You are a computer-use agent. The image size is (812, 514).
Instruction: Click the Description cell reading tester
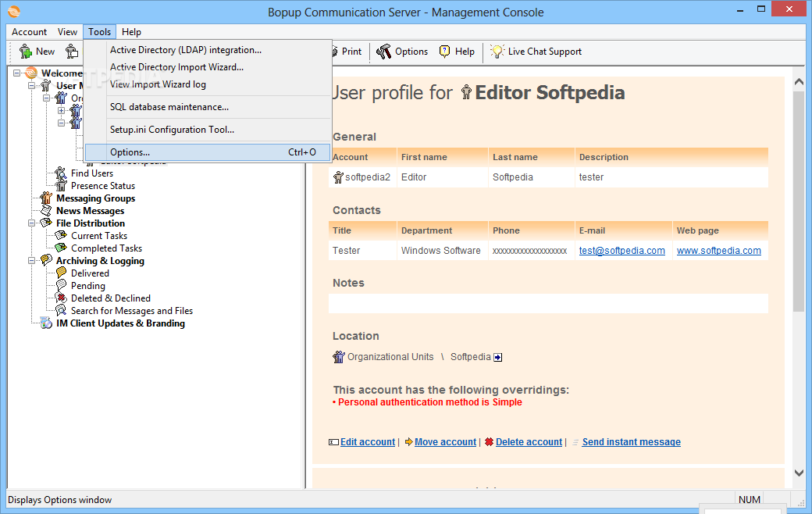[x=671, y=177]
